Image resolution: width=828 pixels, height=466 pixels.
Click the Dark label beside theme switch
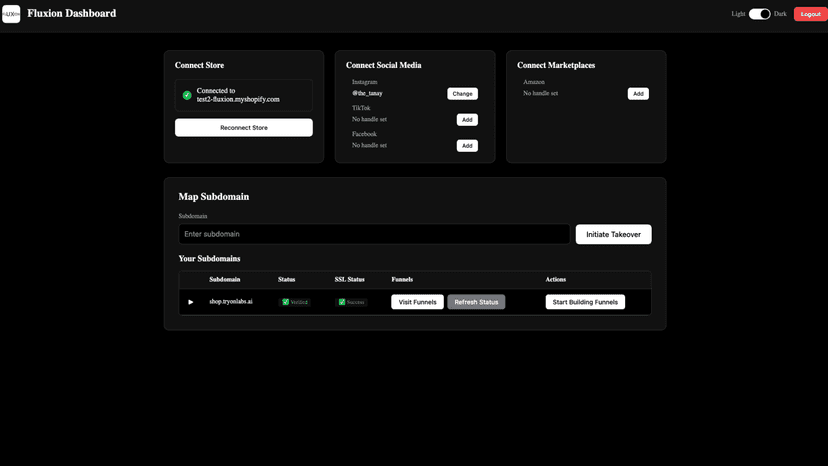(x=780, y=14)
